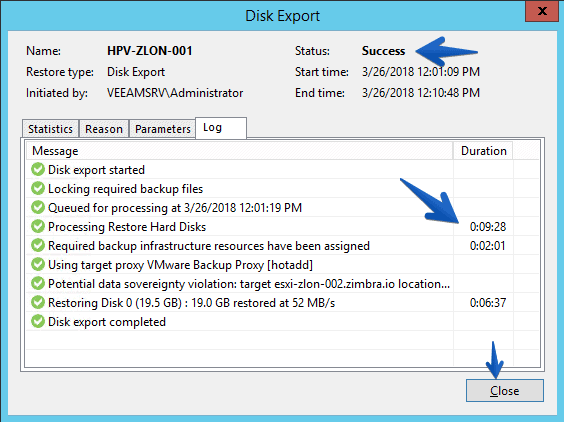Click the Close button
Screen dimensions: 564x422
pyautogui.click(x=505, y=390)
